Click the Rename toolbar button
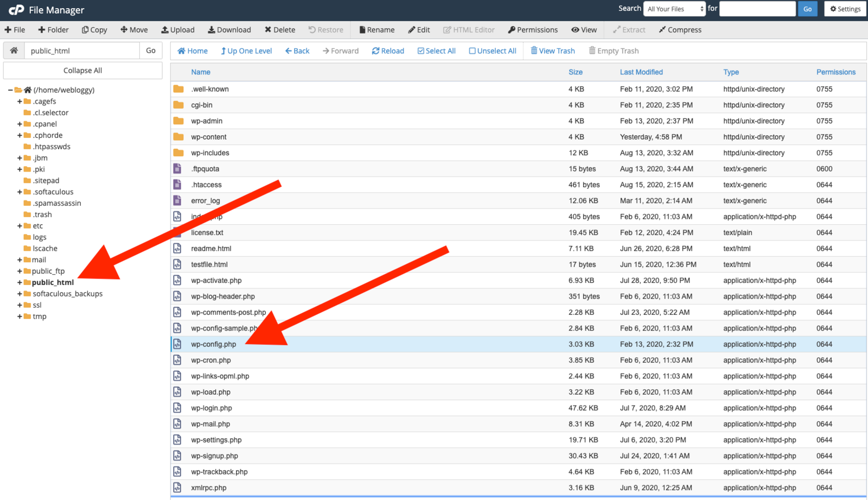 [377, 30]
